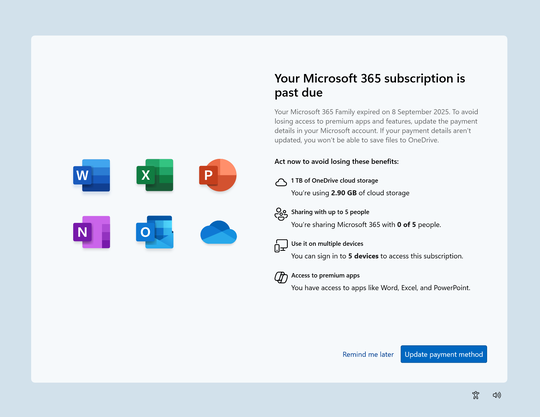This screenshot has height=417, width=540.
Task: Click the OneNote app icon
Action: [x=92, y=232]
